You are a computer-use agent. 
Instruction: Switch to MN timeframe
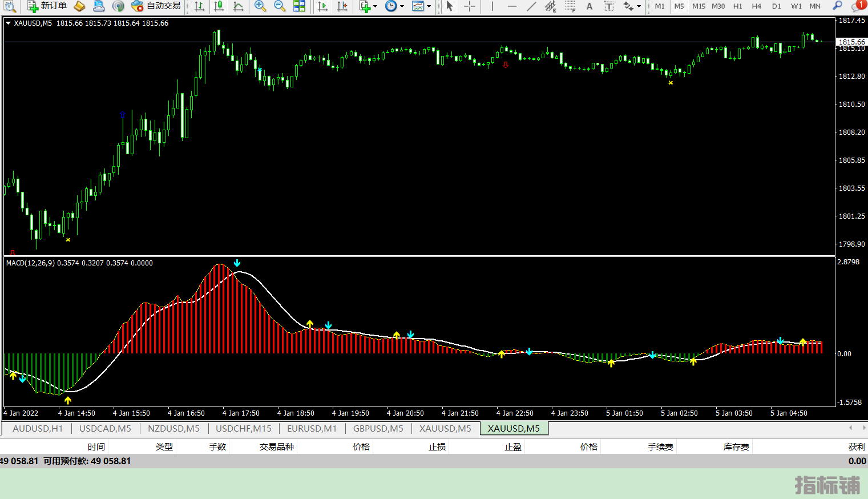coord(815,6)
